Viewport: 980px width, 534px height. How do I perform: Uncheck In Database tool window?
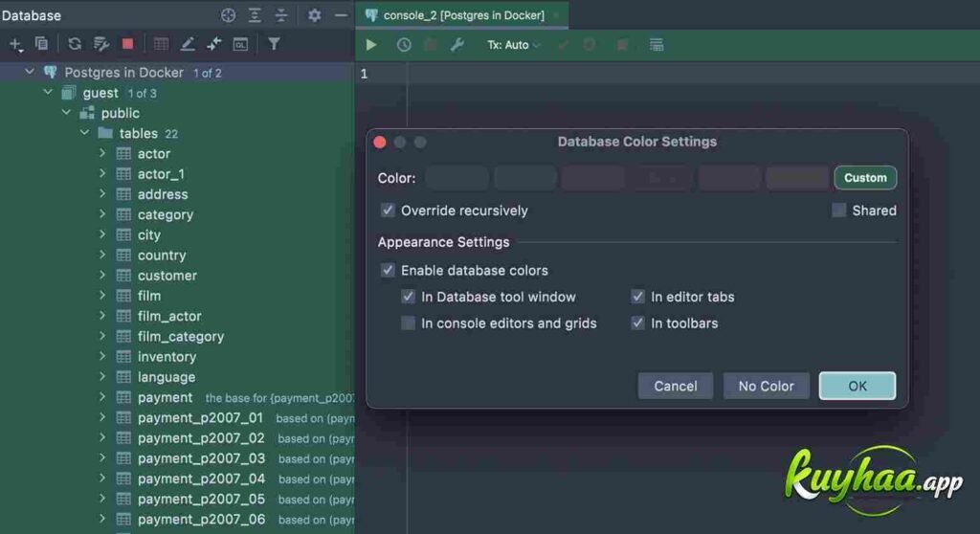(x=408, y=297)
